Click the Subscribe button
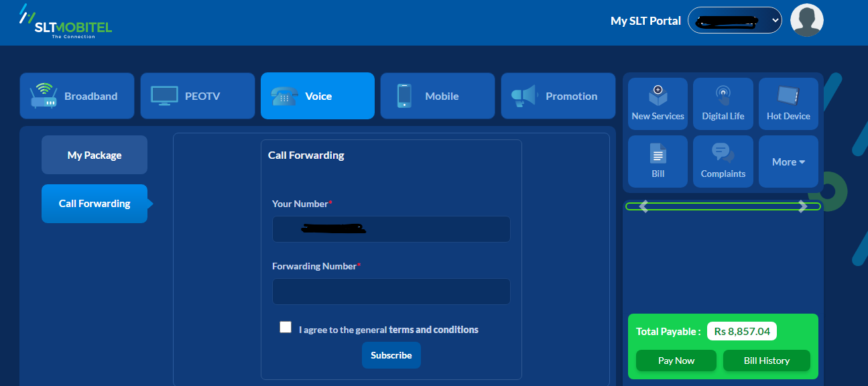Screen dimensions: 868x386 391,355
